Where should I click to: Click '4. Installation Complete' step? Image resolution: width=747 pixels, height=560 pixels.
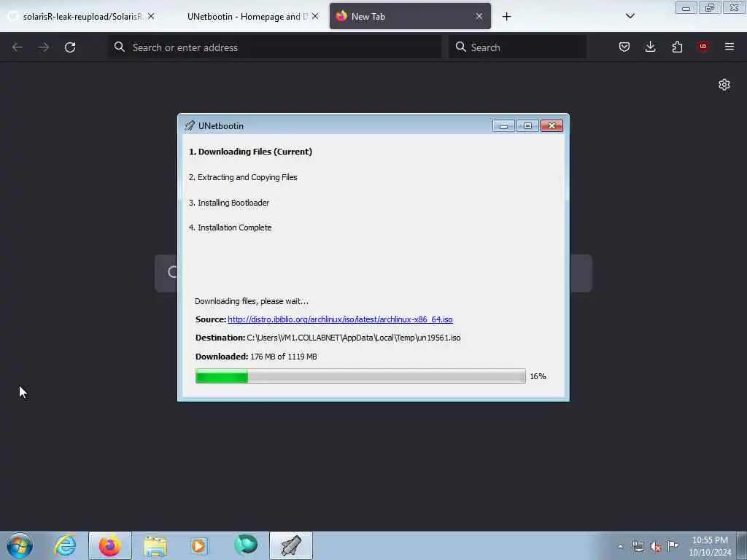[x=230, y=227]
